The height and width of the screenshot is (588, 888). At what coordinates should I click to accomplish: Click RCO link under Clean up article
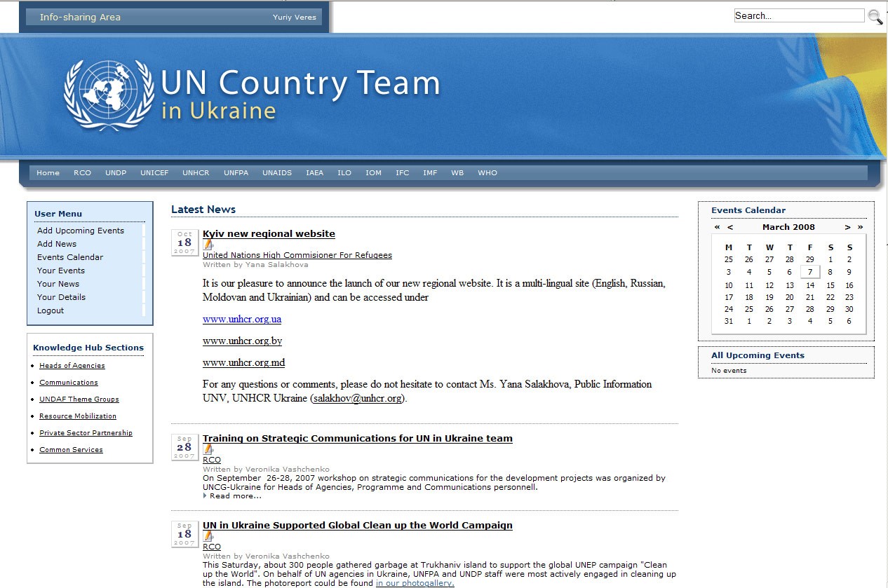click(212, 547)
